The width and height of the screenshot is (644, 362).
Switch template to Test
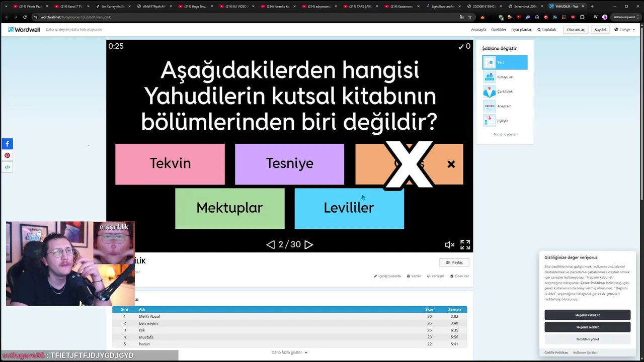(x=505, y=62)
